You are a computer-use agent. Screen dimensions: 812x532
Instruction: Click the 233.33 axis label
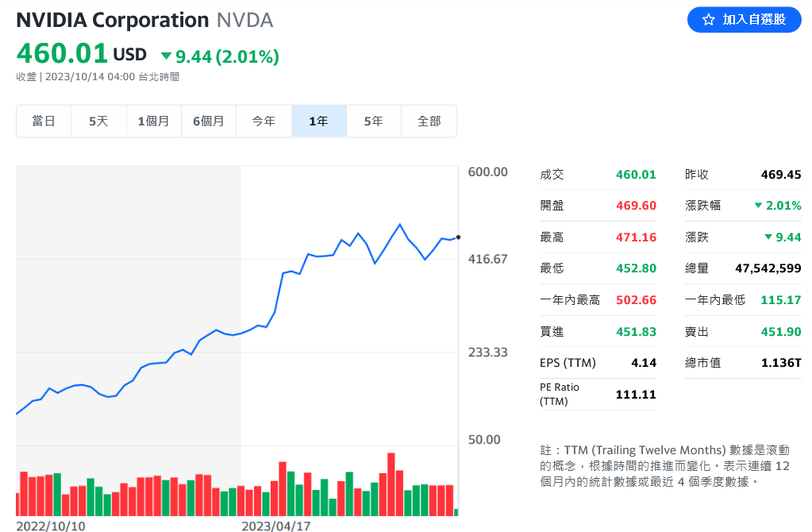click(488, 353)
